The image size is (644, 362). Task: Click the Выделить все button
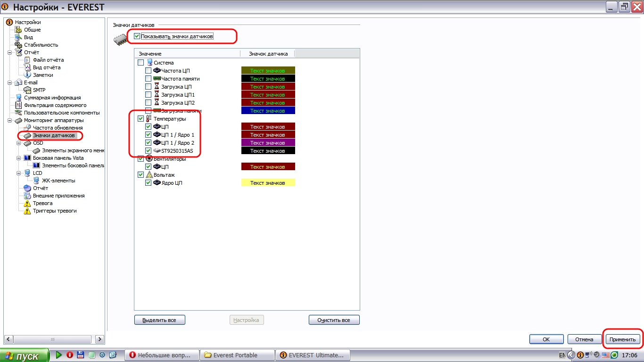[x=160, y=320]
